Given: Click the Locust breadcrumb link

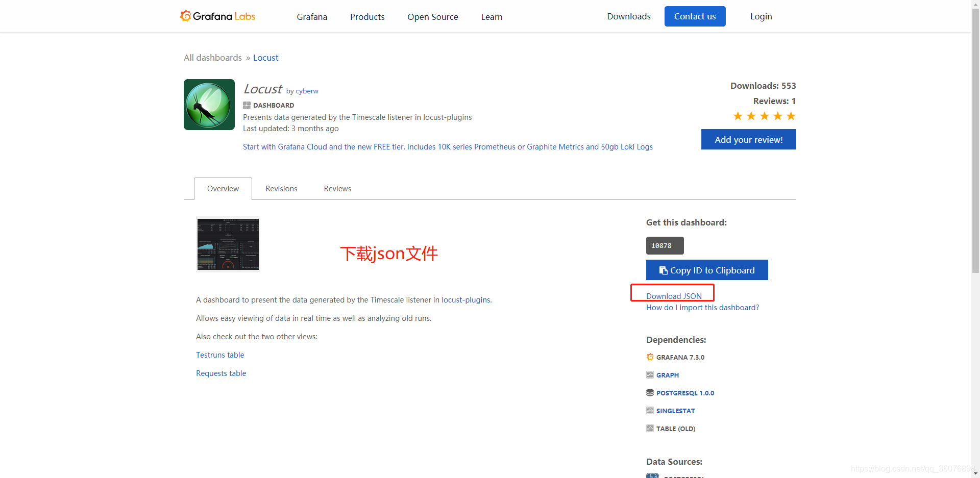Looking at the screenshot, I should pos(266,58).
